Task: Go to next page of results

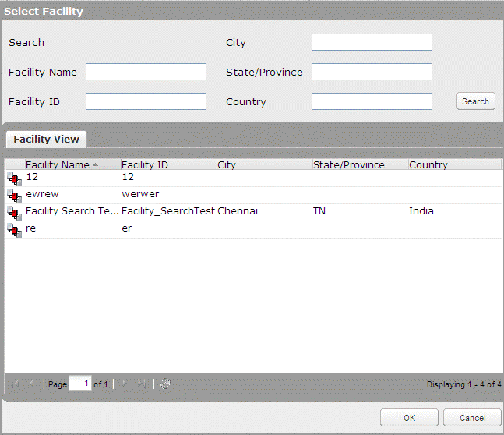Action: pyautogui.click(x=125, y=384)
